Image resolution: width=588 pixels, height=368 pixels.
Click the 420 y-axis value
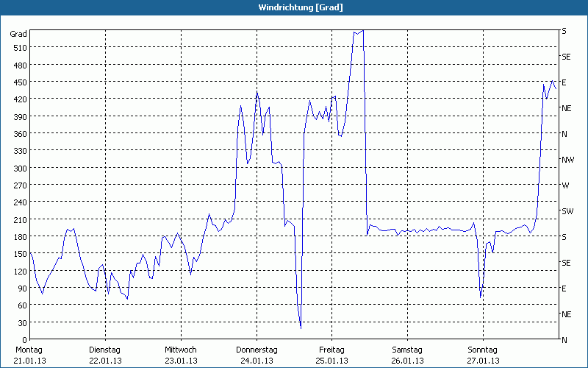pyautogui.click(x=21, y=99)
